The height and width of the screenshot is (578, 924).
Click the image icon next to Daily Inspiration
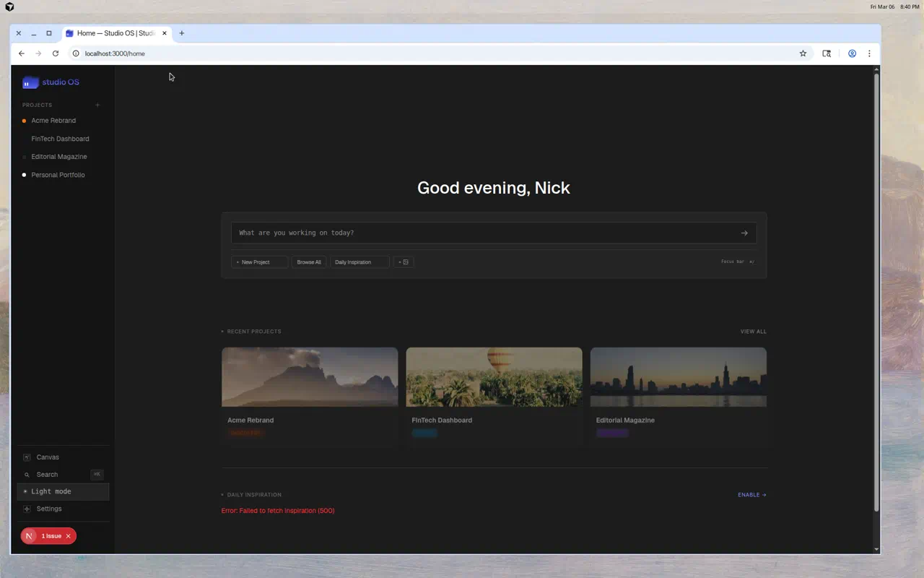[x=406, y=262]
